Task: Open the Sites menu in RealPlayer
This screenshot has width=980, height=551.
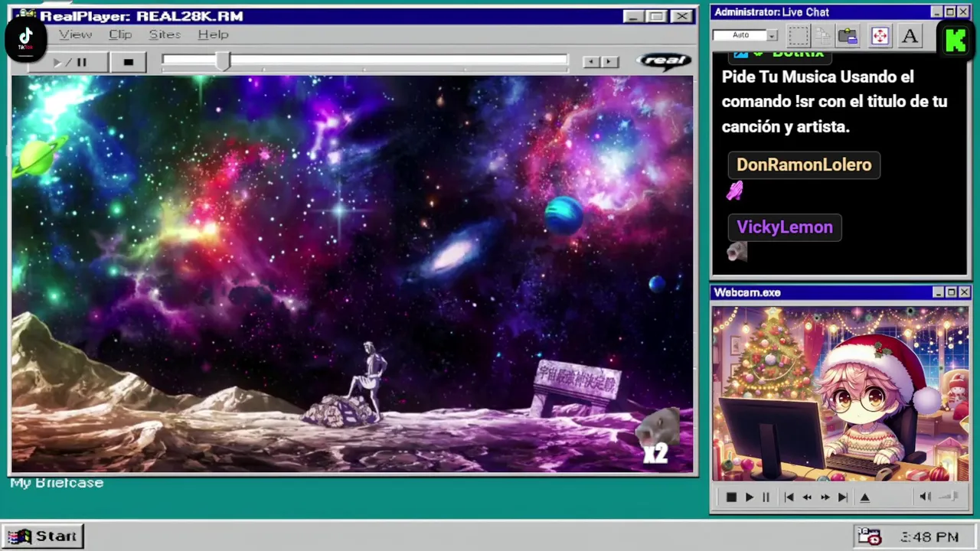Action: (165, 34)
